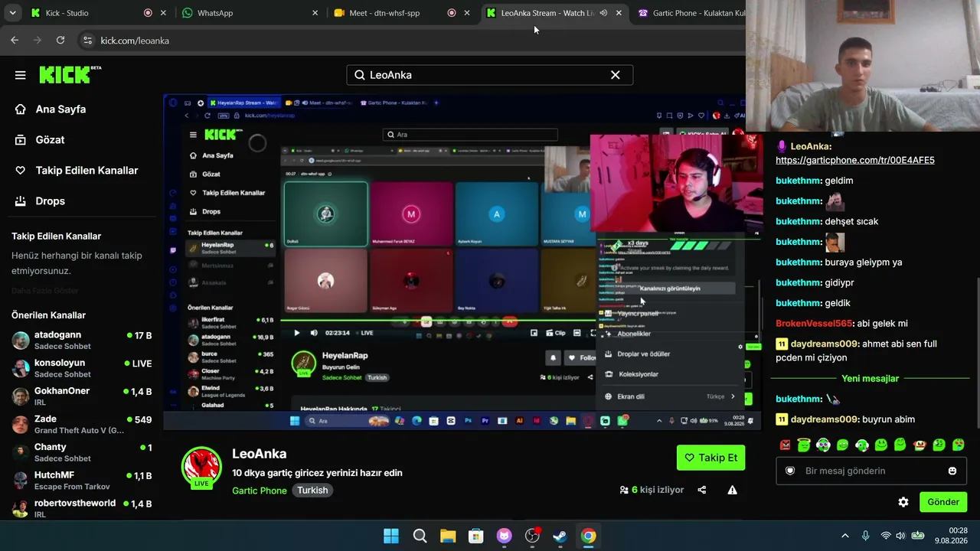Screen dimensions: 980x551
Task: Reload the current page
Action: point(60,41)
